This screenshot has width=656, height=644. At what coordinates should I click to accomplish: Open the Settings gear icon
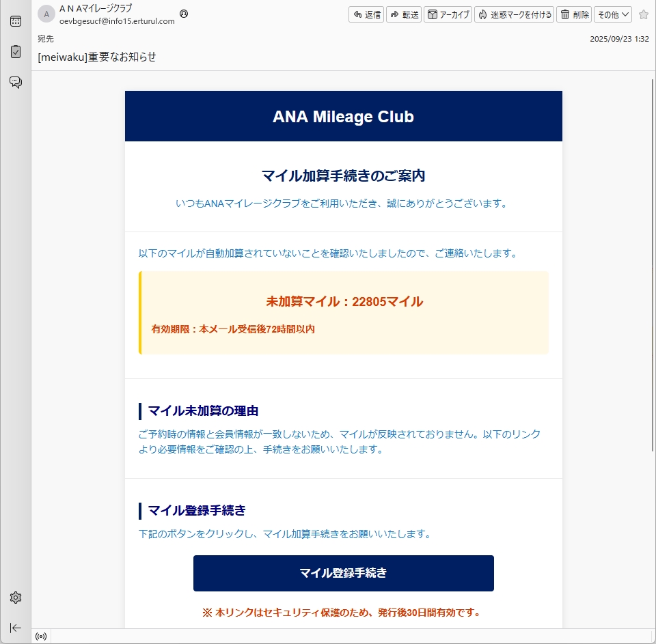(15, 598)
